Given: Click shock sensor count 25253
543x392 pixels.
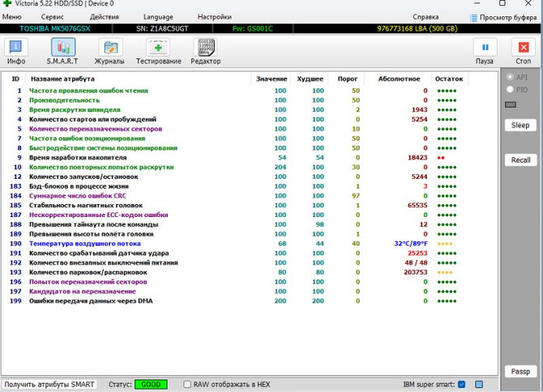Looking at the screenshot, I should pos(417,254).
